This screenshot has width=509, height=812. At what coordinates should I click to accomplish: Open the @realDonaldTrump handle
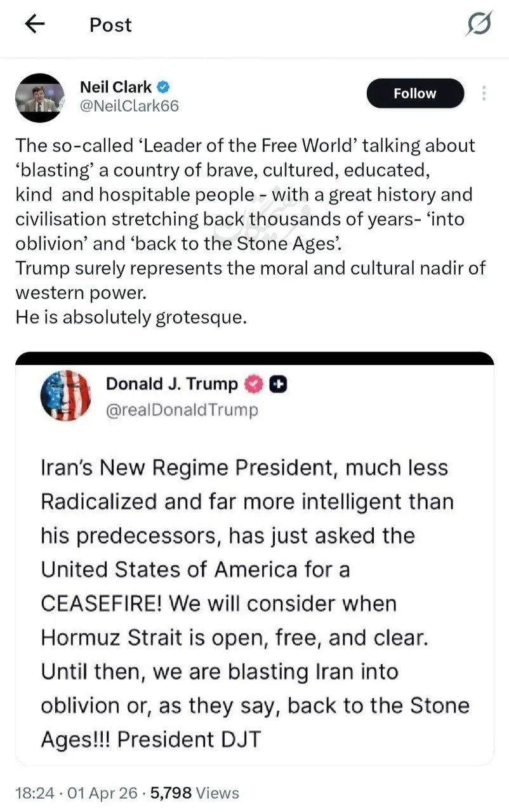pos(182,410)
